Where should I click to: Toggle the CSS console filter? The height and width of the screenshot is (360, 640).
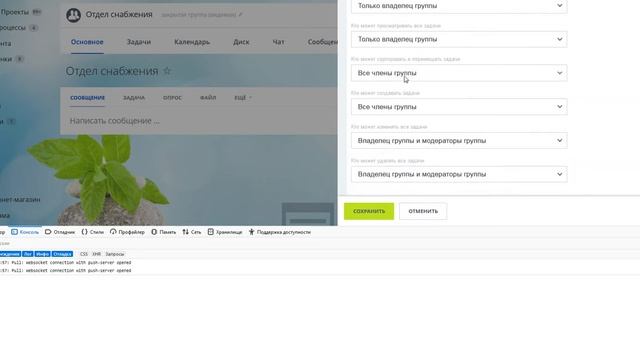click(84, 254)
